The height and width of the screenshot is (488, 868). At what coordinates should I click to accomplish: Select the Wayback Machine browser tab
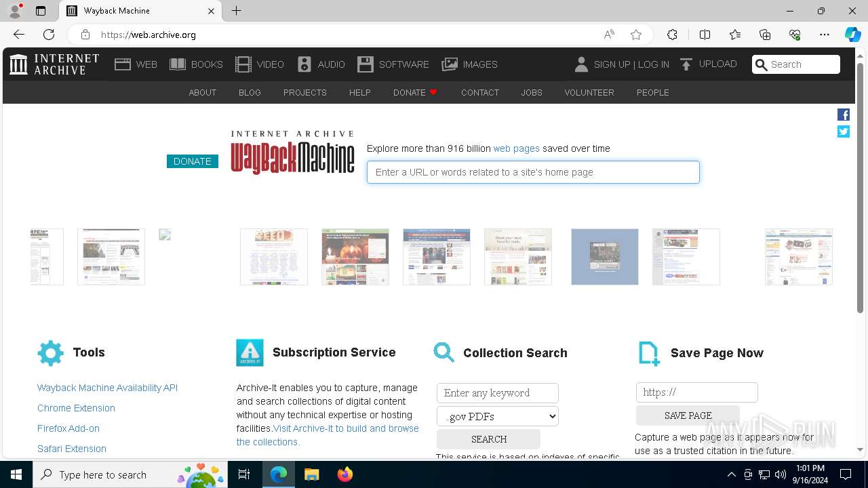(x=140, y=11)
